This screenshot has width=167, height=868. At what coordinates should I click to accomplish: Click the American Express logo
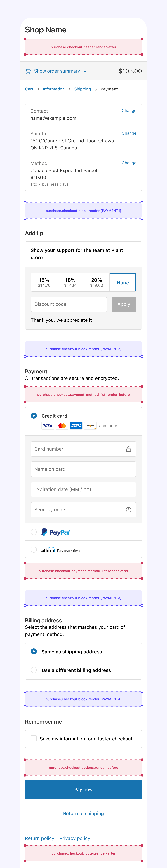(x=76, y=426)
